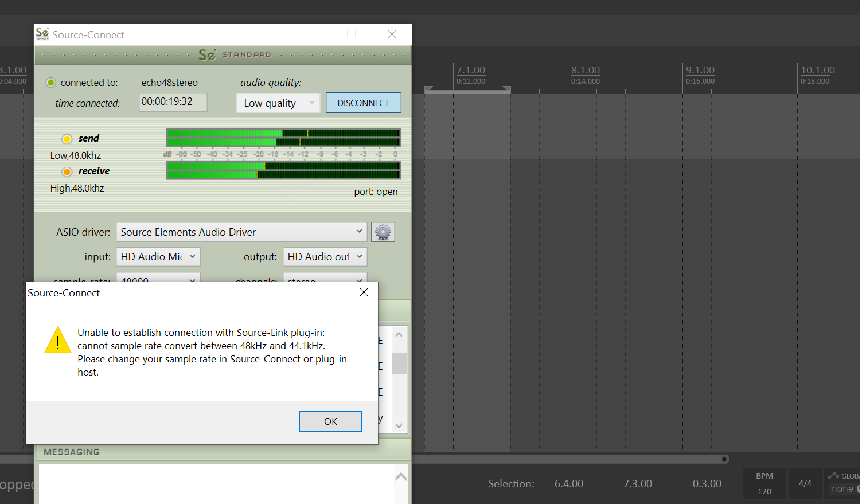This screenshot has width=866, height=504.
Task: Toggle the orange receive indicator
Action: (x=67, y=171)
